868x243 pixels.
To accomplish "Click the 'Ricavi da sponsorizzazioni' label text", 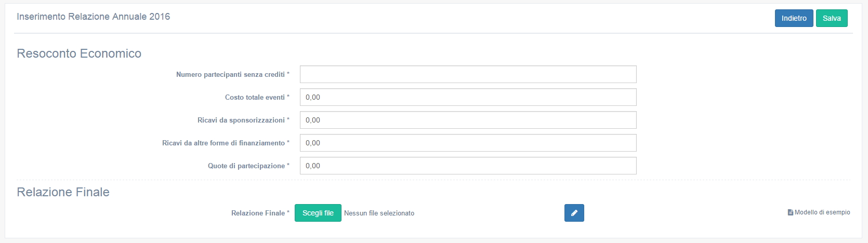I will click(x=241, y=120).
